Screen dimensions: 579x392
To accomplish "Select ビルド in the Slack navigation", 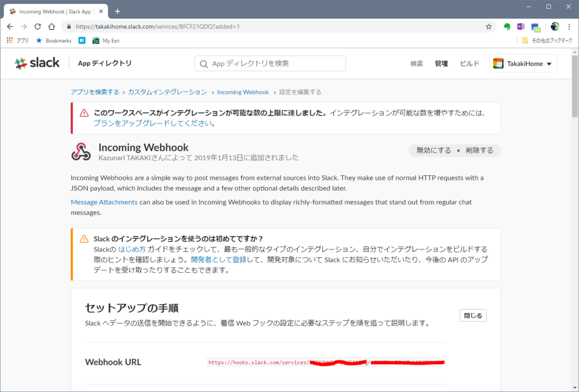I will pyautogui.click(x=469, y=63).
